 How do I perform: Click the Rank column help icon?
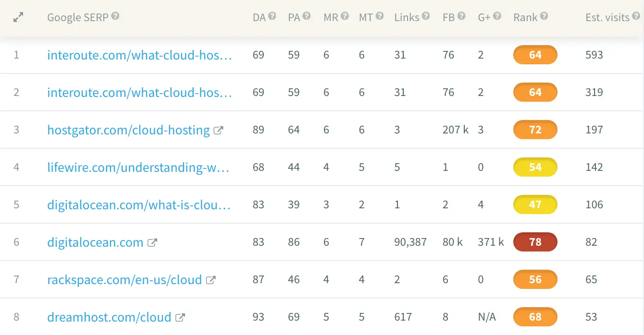(544, 16)
